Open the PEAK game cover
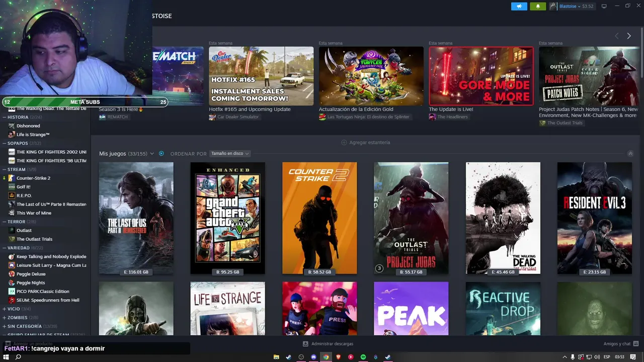The image size is (644, 362). (x=411, y=308)
